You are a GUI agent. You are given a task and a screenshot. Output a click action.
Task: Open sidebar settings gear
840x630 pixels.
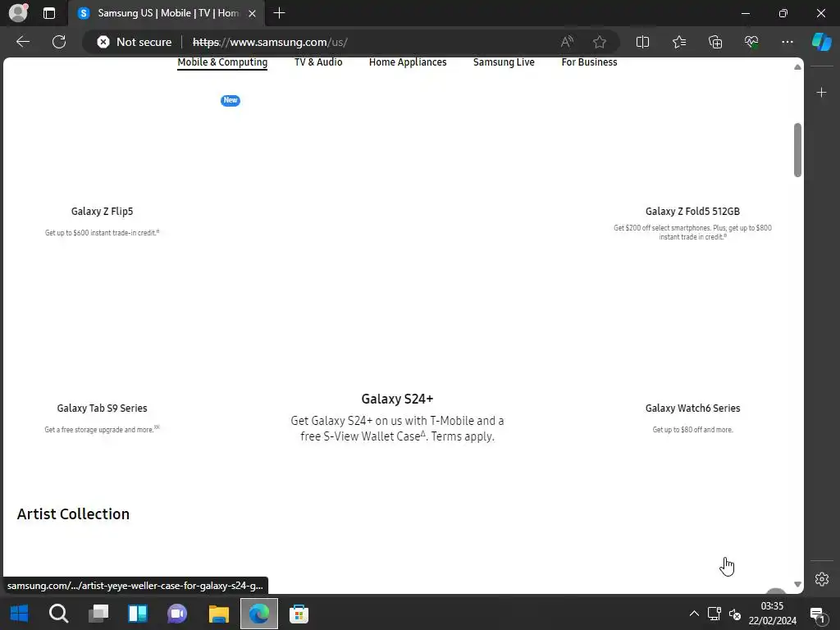[x=821, y=579]
